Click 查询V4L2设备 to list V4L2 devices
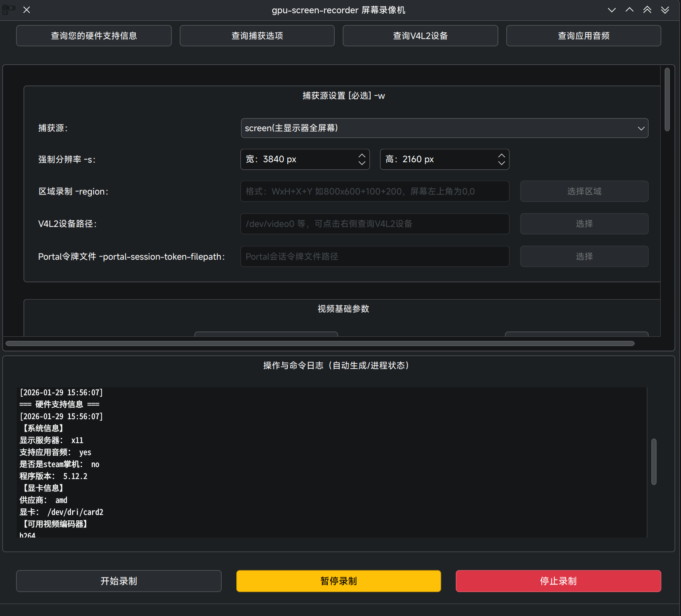Viewport: 681px width, 616px height. (420, 35)
